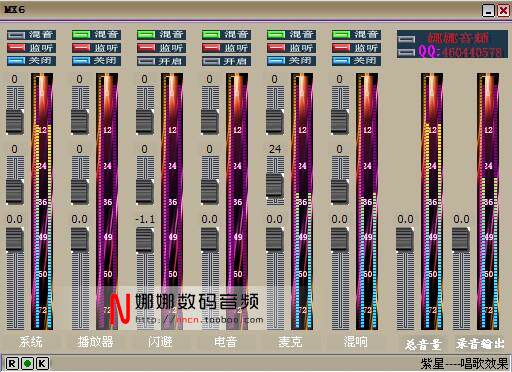Viewport: 512px width, 372px height.
Task: Click the -1.1 value on 闪避 channel
Action: click(145, 219)
